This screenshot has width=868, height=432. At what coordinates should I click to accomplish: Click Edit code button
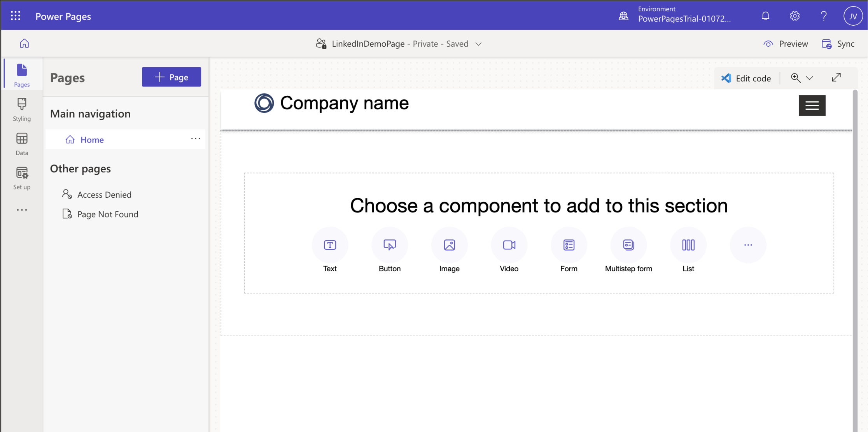tap(746, 78)
